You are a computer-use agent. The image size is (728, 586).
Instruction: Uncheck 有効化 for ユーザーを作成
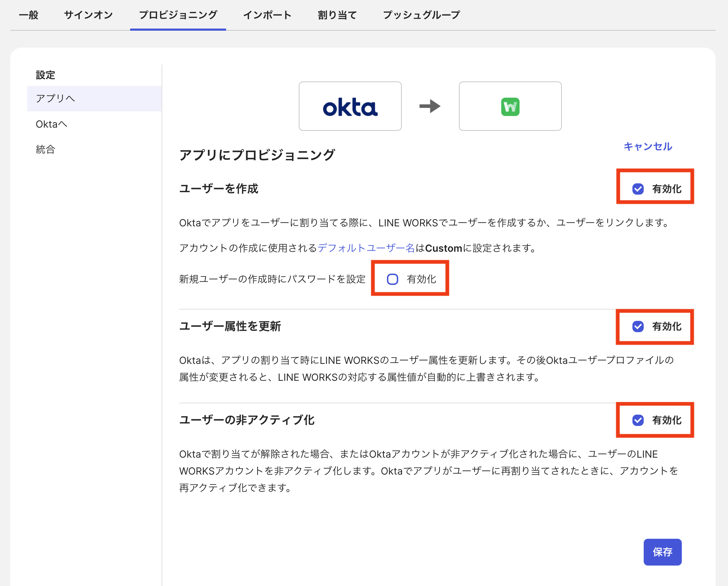click(638, 189)
